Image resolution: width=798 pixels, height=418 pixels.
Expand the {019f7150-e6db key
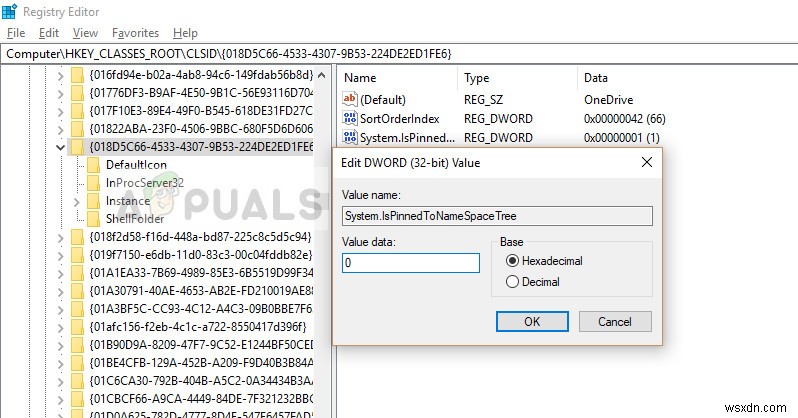pos(61,255)
